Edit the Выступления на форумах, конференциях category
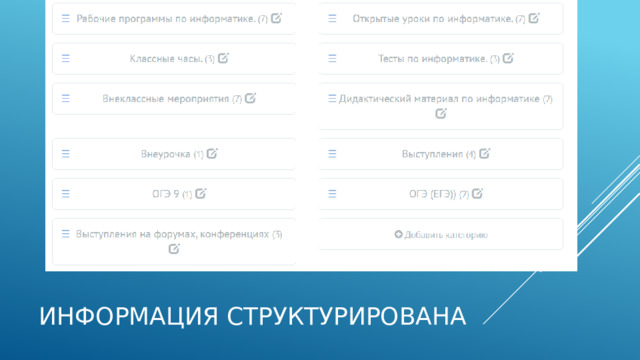Viewport: 640px width, 360px height. pyautogui.click(x=174, y=249)
